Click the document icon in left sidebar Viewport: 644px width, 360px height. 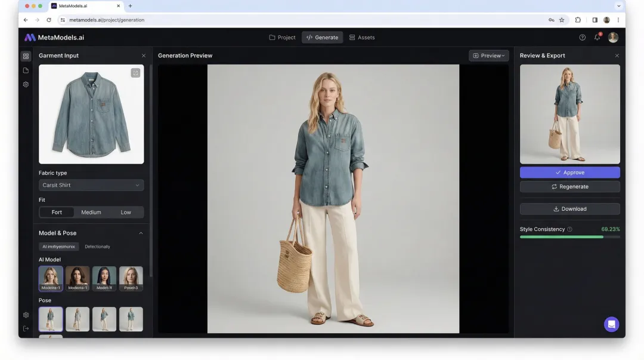click(x=25, y=70)
